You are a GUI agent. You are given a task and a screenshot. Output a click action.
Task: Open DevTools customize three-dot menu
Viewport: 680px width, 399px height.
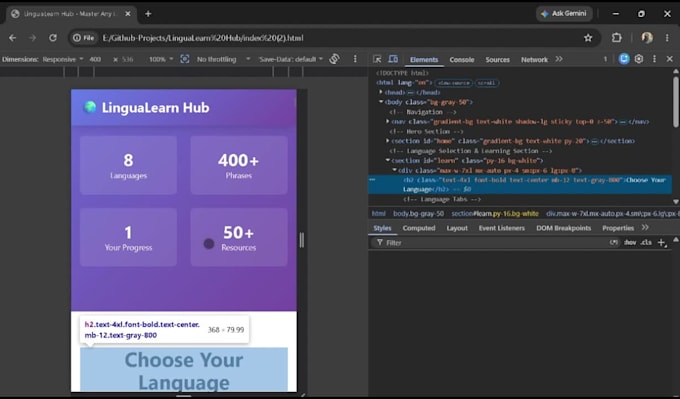(x=654, y=59)
